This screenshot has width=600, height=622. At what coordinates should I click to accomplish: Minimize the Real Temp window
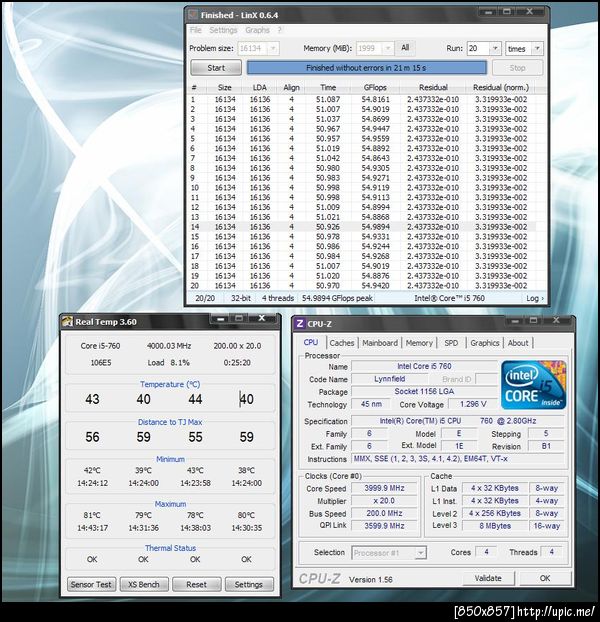coord(220,319)
